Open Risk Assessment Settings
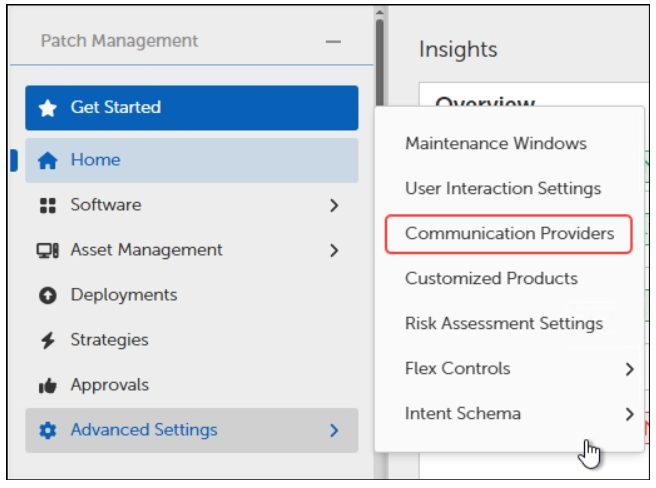656x488 pixels. (503, 323)
